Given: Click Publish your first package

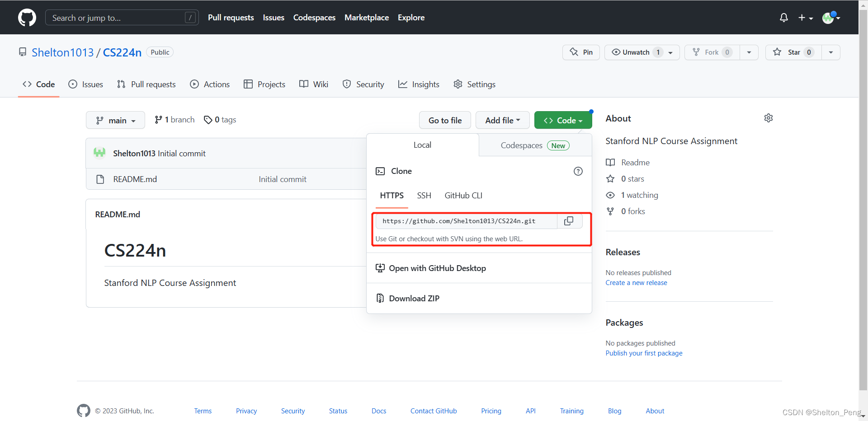Looking at the screenshot, I should pyautogui.click(x=644, y=353).
